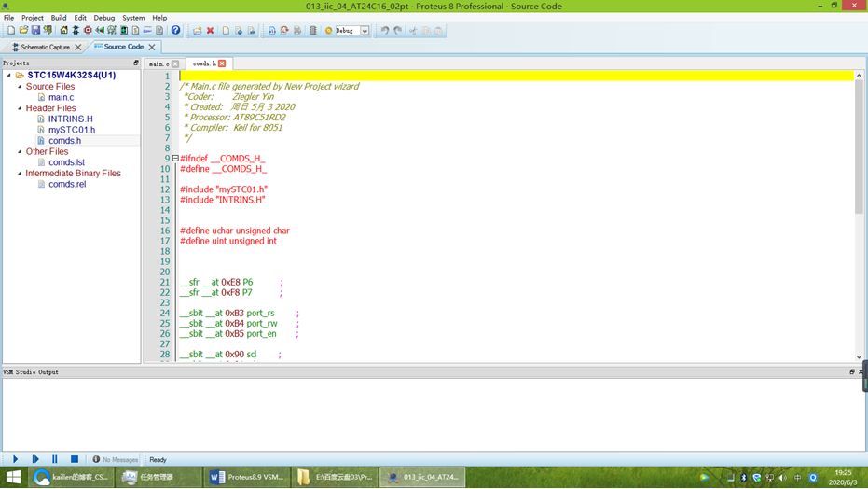Open Schematic Capture from the toolbar icon

coord(76,31)
